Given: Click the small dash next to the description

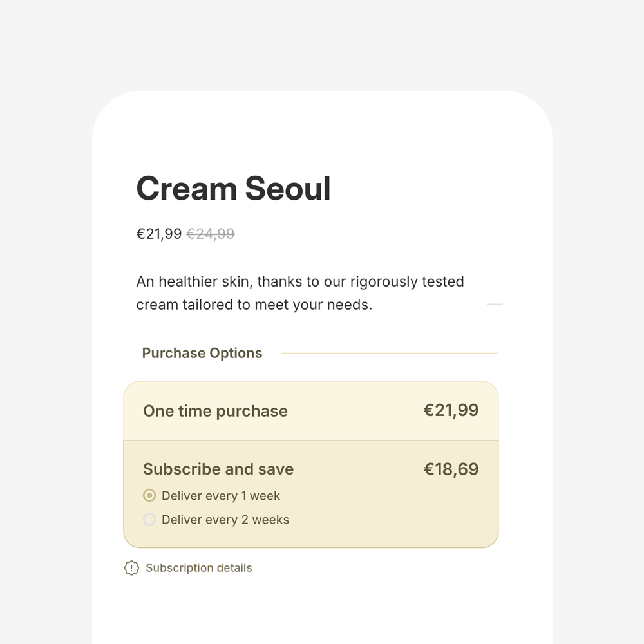Looking at the screenshot, I should [x=495, y=304].
